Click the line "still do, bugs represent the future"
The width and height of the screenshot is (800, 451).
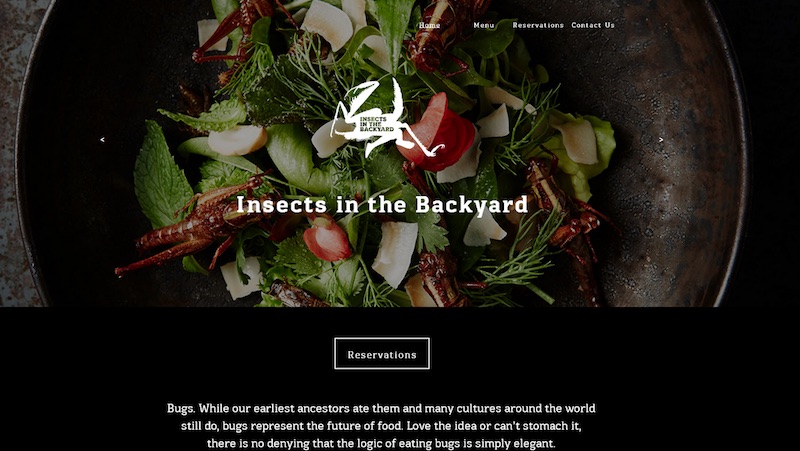[x=381, y=426]
